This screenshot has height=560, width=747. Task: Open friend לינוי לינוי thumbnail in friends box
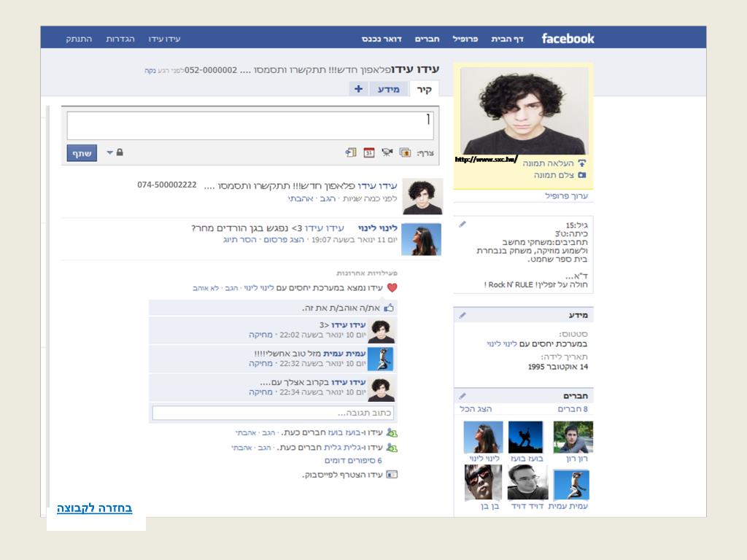coord(483,437)
